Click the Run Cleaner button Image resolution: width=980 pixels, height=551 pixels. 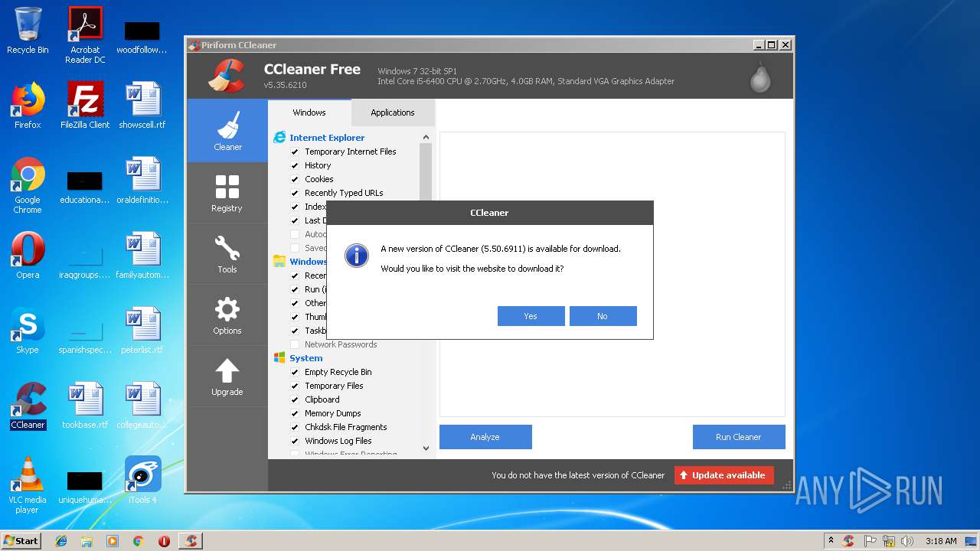pyautogui.click(x=739, y=437)
